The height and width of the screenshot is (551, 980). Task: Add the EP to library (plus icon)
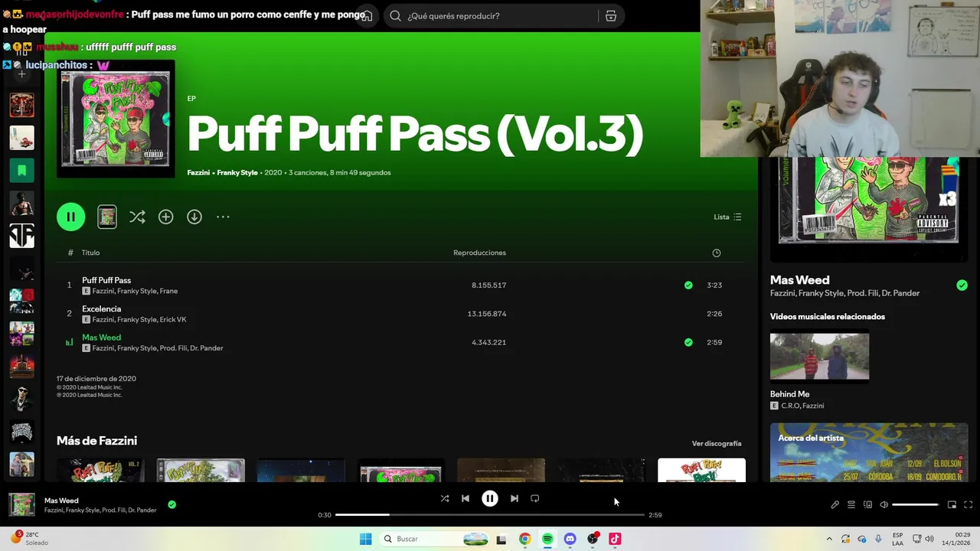pos(166,217)
